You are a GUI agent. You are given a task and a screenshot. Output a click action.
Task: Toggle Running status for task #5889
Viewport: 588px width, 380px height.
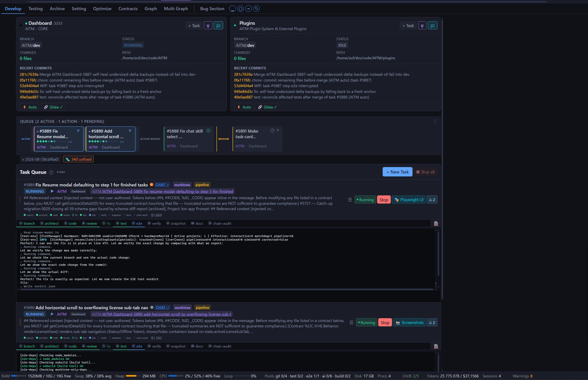(365, 200)
